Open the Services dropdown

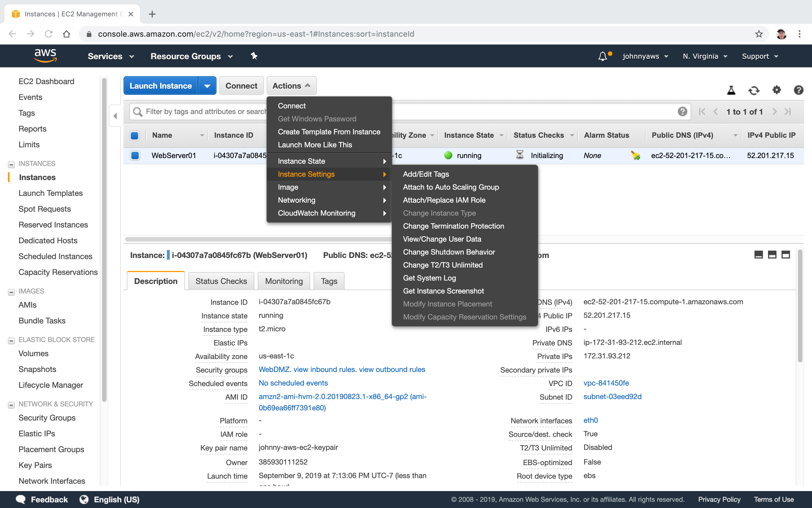click(x=111, y=56)
